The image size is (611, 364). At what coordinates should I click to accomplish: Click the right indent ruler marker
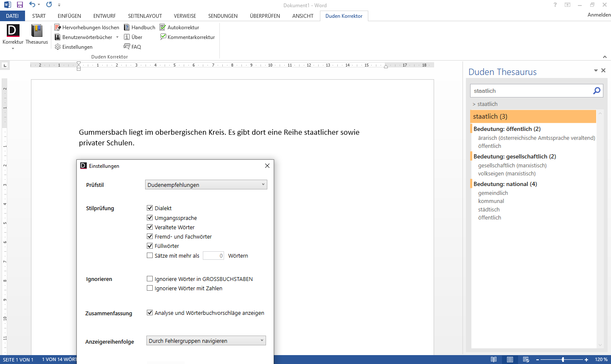coord(386,67)
